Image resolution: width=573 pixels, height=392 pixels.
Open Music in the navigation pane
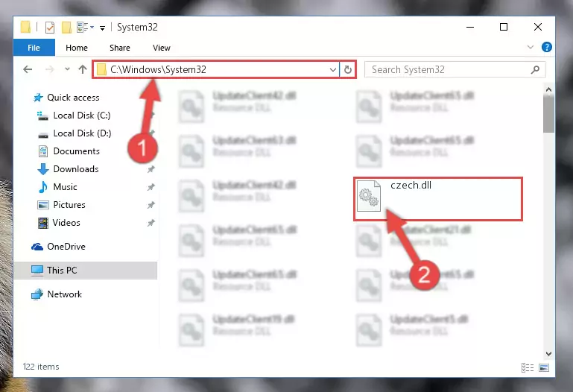click(x=65, y=187)
